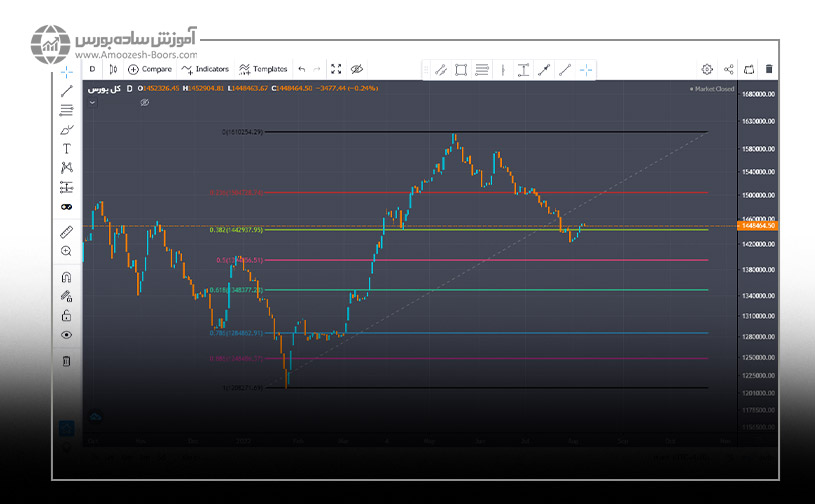Toggle the crossed-eye hide icon in top toolbar

point(357,69)
